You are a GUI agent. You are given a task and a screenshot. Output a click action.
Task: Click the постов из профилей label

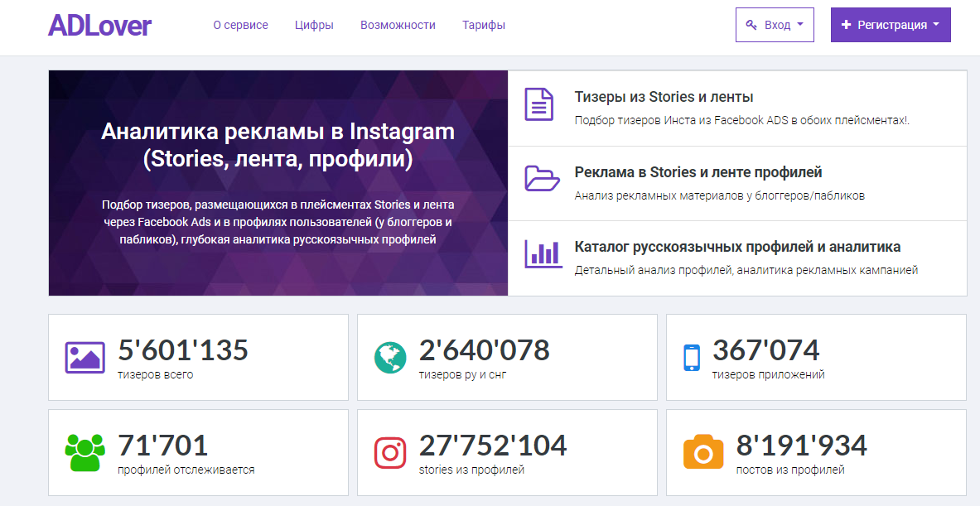point(790,470)
